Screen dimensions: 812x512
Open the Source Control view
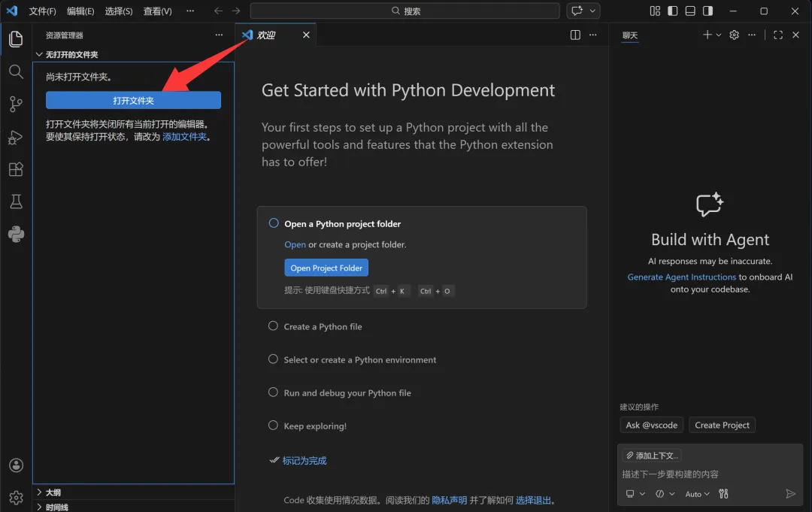click(16, 104)
